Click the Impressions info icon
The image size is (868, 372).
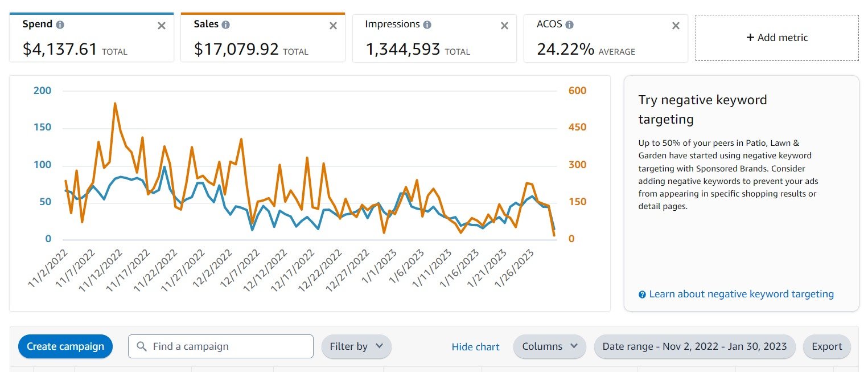pos(427,25)
